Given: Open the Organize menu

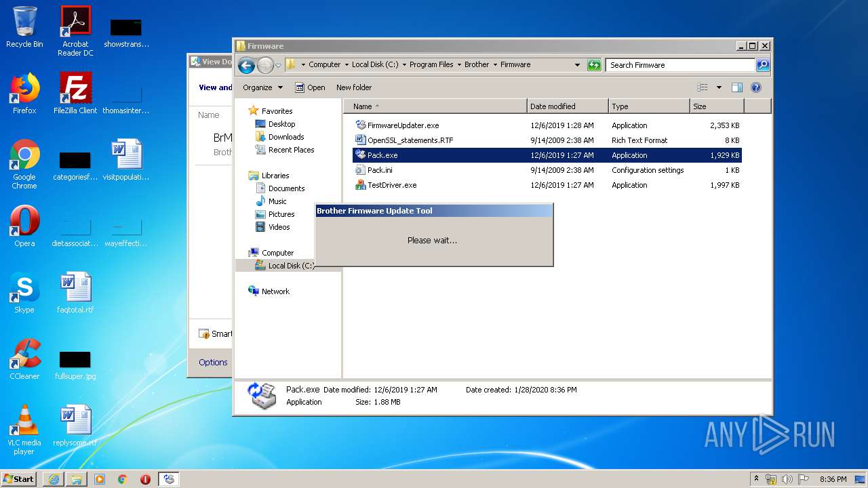Looking at the screenshot, I should click(x=263, y=87).
